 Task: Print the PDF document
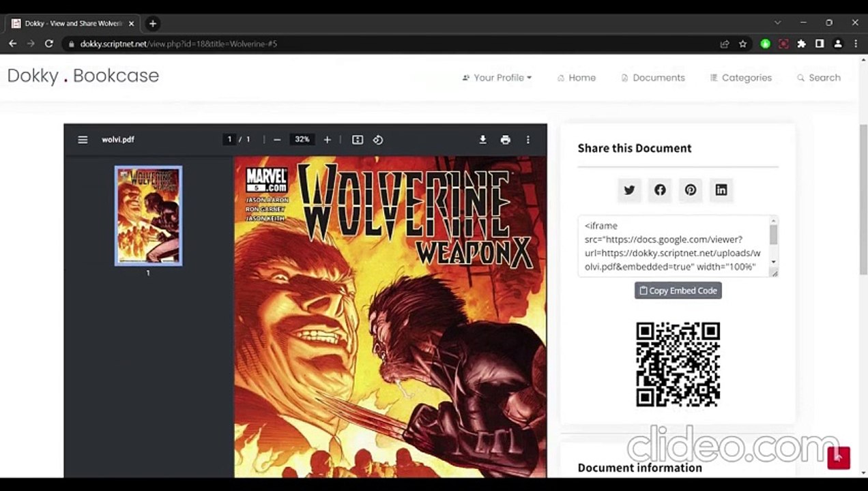tap(505, 140)
